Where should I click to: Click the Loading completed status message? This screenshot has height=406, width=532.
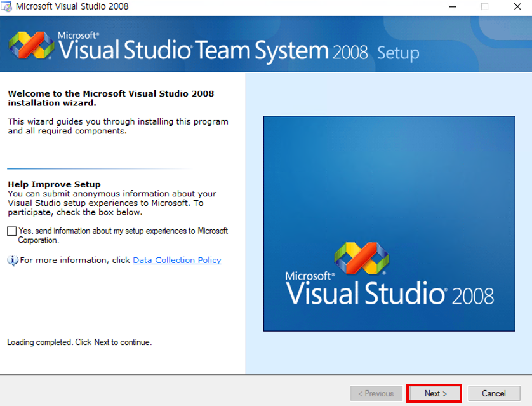pyautogui.click(x=79, y=342)
